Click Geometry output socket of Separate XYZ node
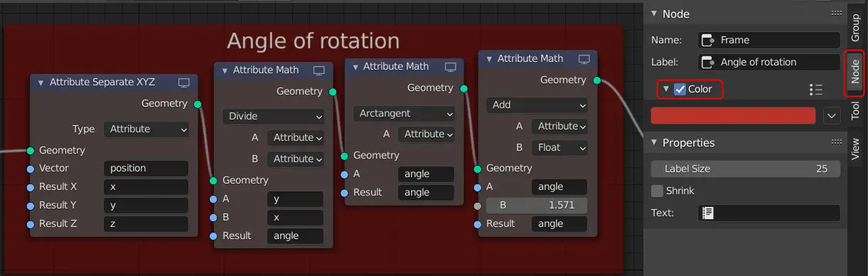The width and height of the screenshot is (868, 276). [x=198, y=104]
